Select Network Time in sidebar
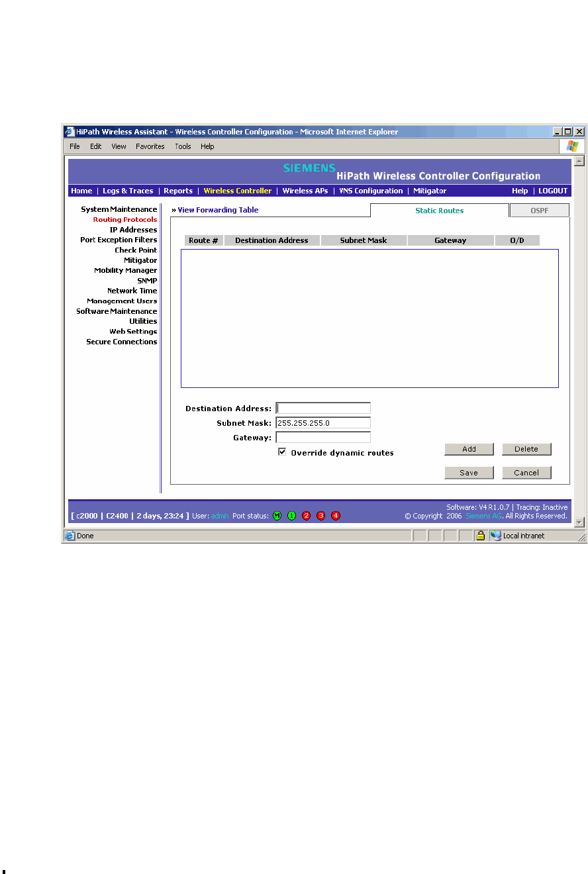 (132, 291)
